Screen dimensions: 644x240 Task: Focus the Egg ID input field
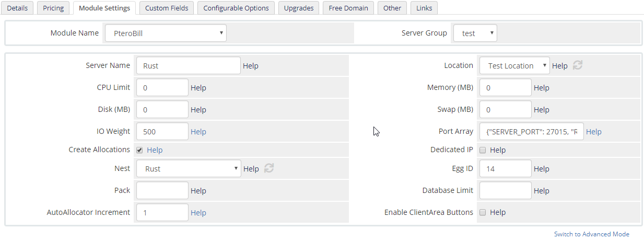(x=505, y=169)
